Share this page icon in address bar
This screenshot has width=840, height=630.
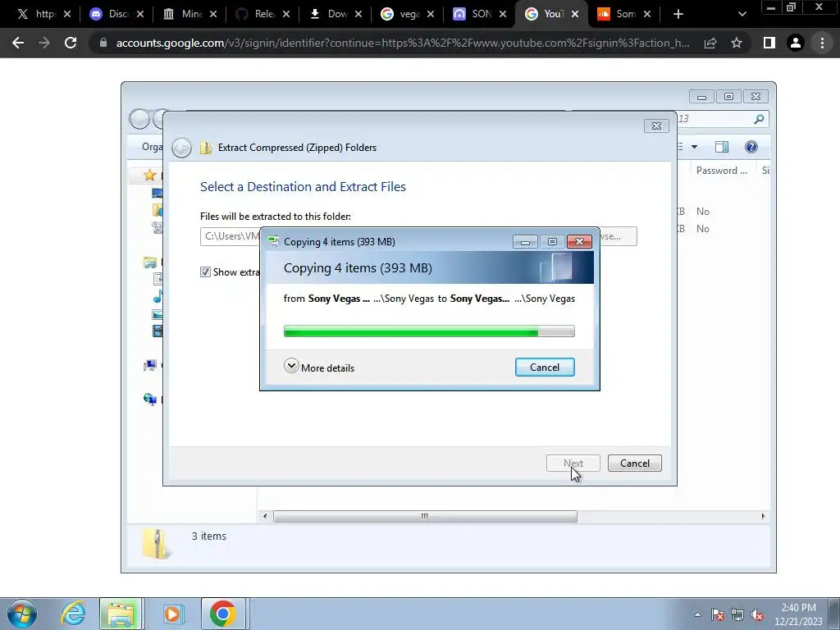coord(710,43)
